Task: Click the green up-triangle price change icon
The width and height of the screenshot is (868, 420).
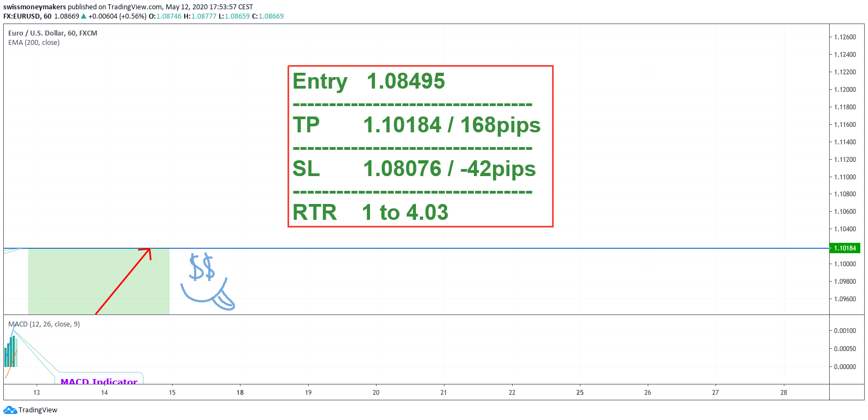Action: tap(84, 16)
